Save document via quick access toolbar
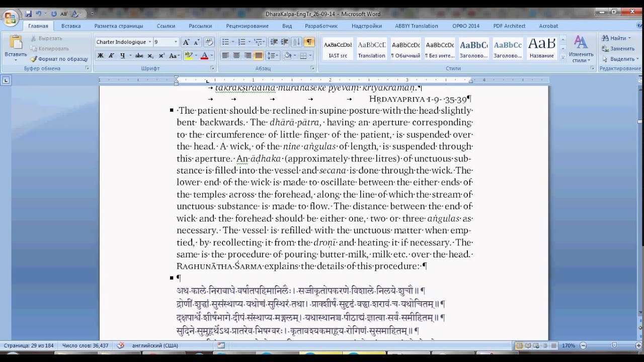This screenshot has width=644, height=362. (29, 14)
